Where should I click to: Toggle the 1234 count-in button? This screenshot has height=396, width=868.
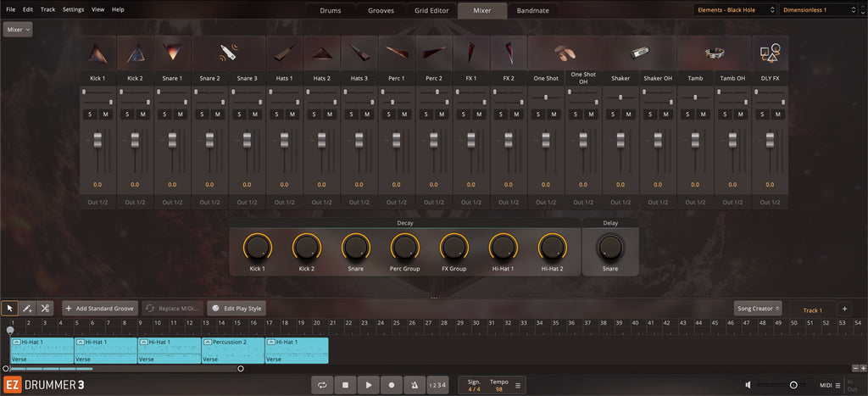coord(438,384)
